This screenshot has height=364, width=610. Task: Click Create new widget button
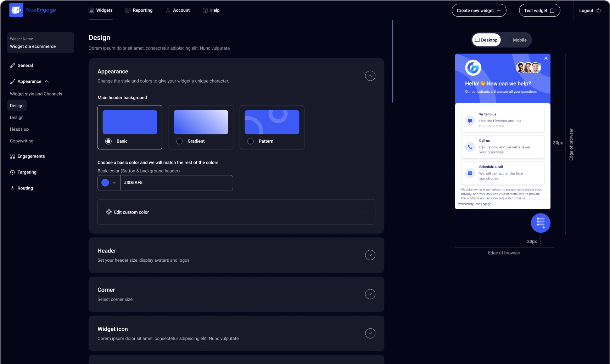coord(479,10)
